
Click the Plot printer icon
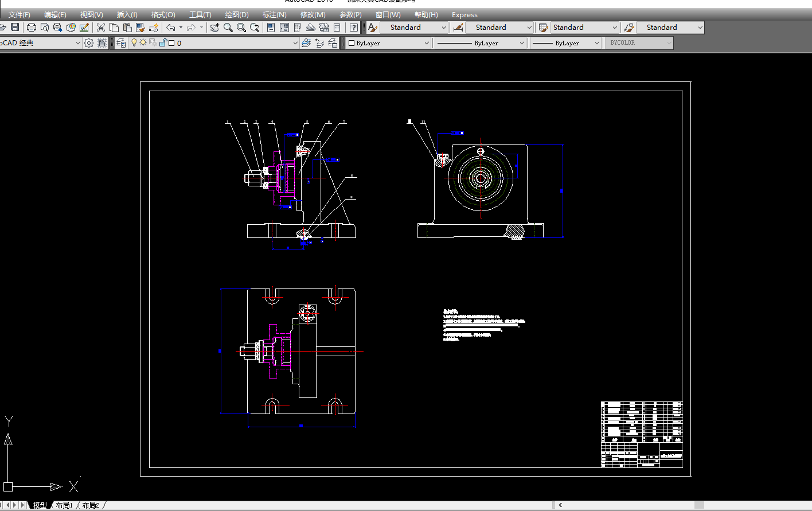(x=32, y=27)
